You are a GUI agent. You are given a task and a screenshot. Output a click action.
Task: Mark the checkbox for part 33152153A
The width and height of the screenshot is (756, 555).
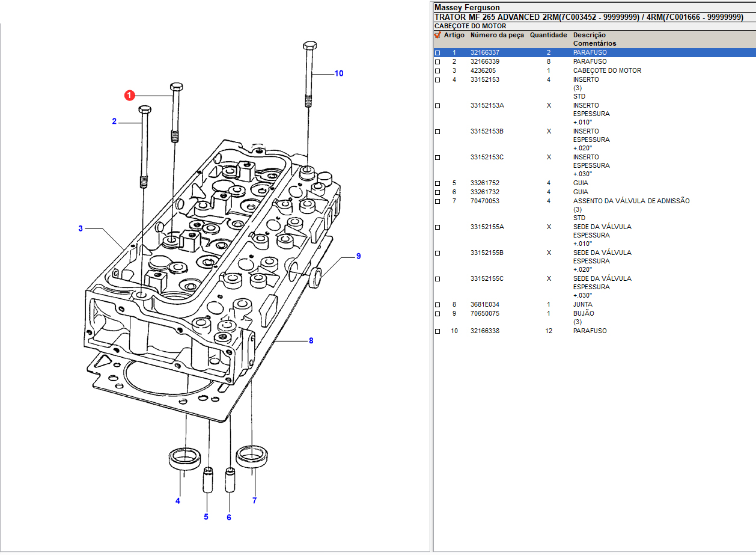437,106
